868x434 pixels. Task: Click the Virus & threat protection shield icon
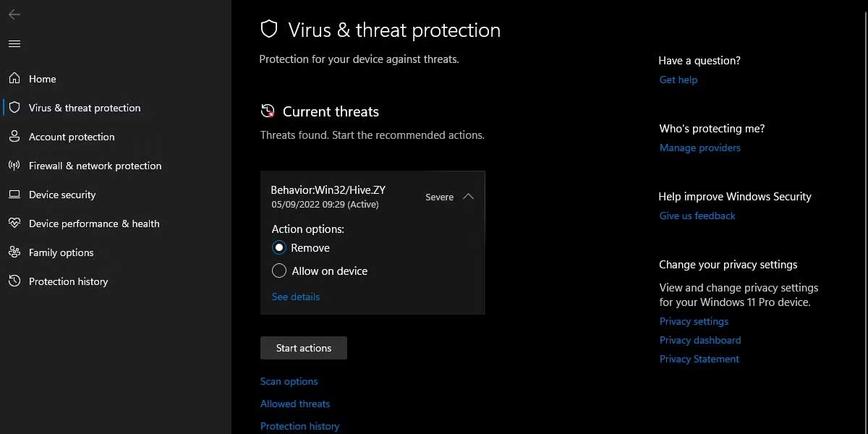coord(15,107)
